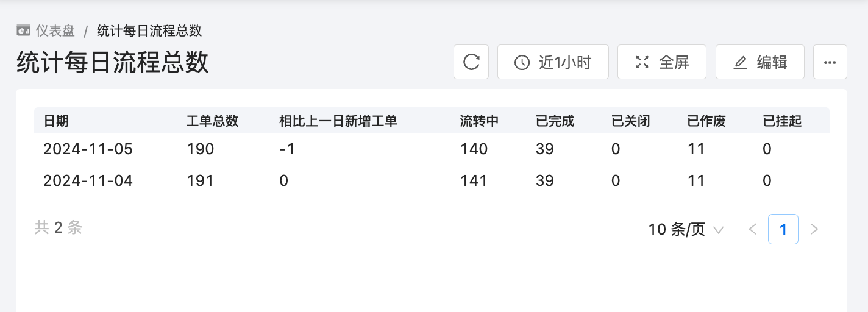The width and height of the screenshot is (868, 312).
Task: Click the refresh icon button
Action: point(471,62)
